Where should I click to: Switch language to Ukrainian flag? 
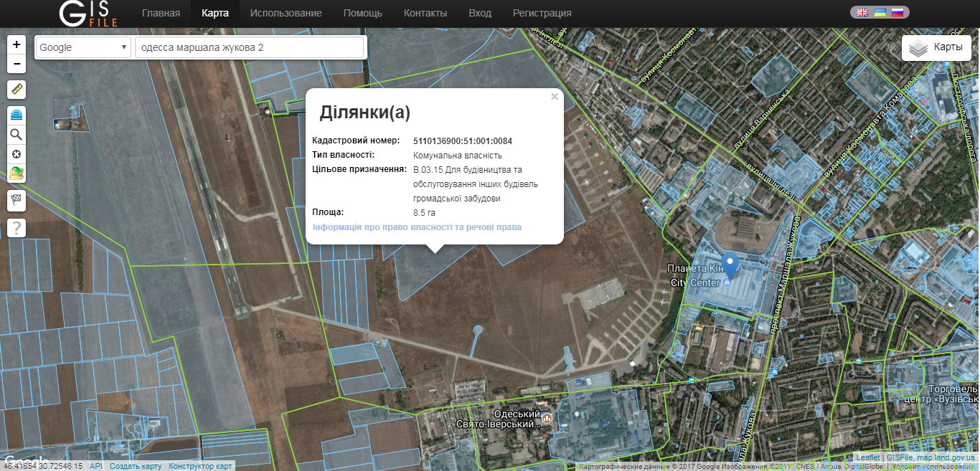pyautogui.click(x=880, y=12)
